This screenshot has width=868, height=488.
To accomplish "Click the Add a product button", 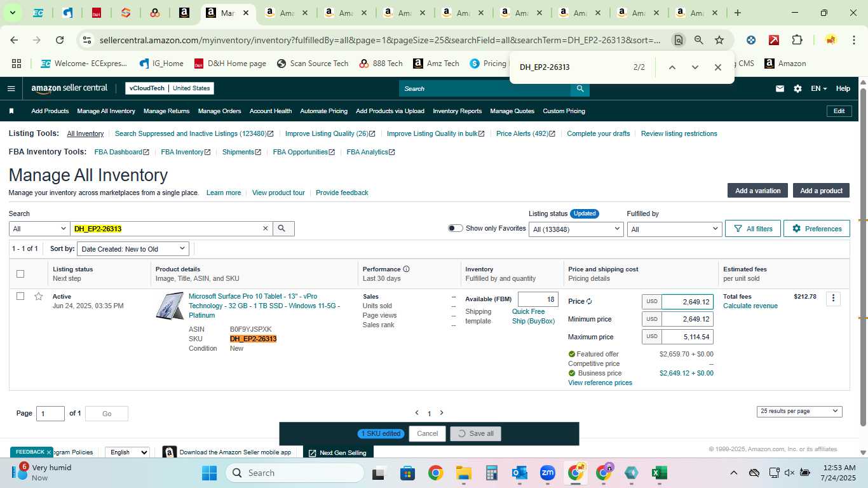I will [821, 191].
